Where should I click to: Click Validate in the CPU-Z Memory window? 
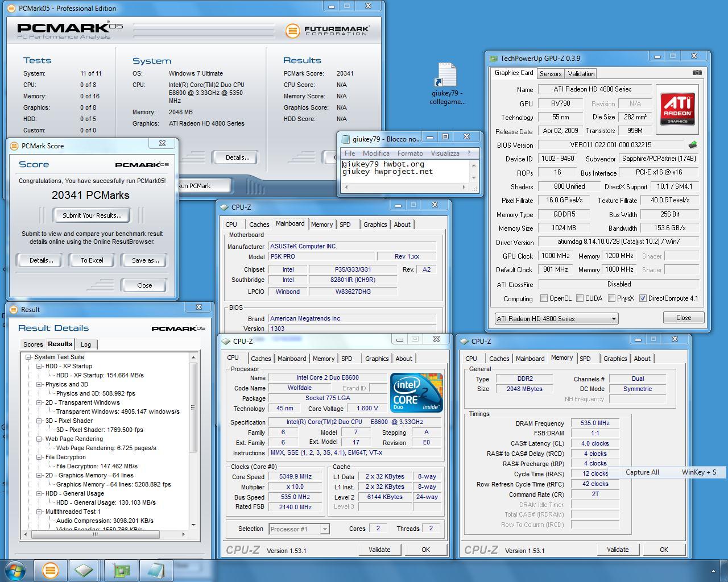click(x=618, y=550)
